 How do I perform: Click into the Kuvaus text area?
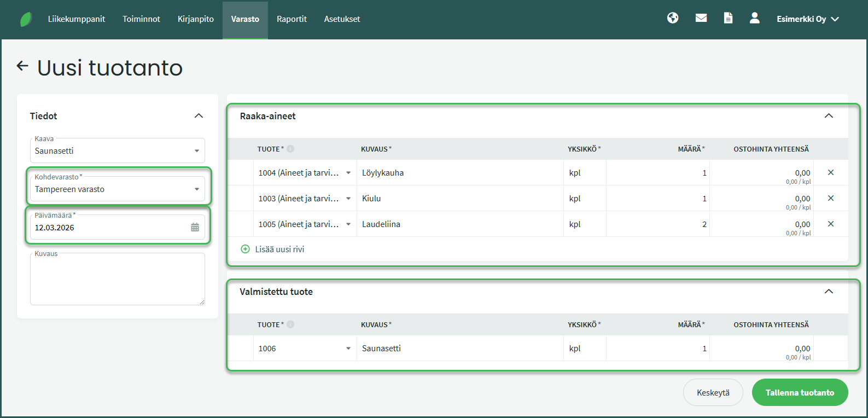117,280
